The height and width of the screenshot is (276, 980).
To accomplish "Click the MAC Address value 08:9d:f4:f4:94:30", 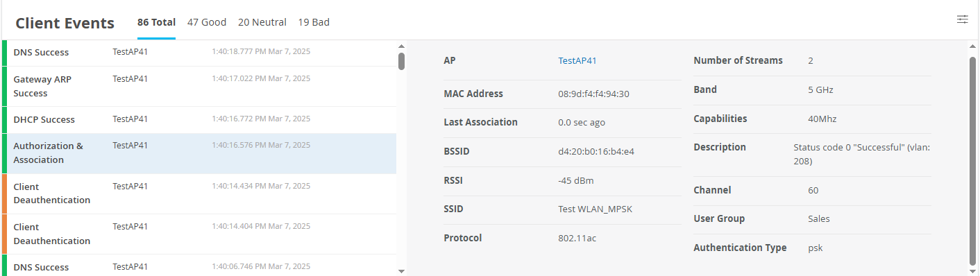I will click(593, 94).
